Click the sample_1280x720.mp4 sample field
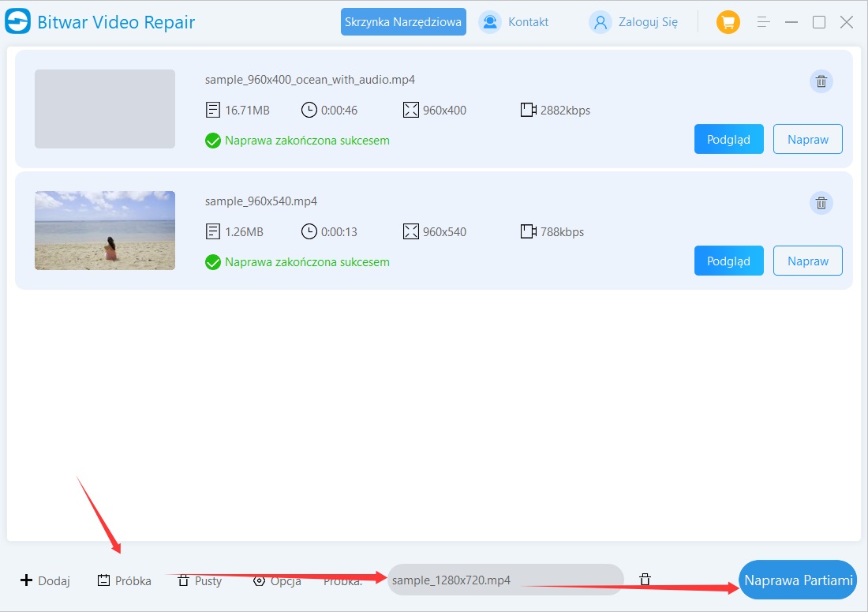The height and width of the screenshot is (612, 868). (x=505, y=580)
